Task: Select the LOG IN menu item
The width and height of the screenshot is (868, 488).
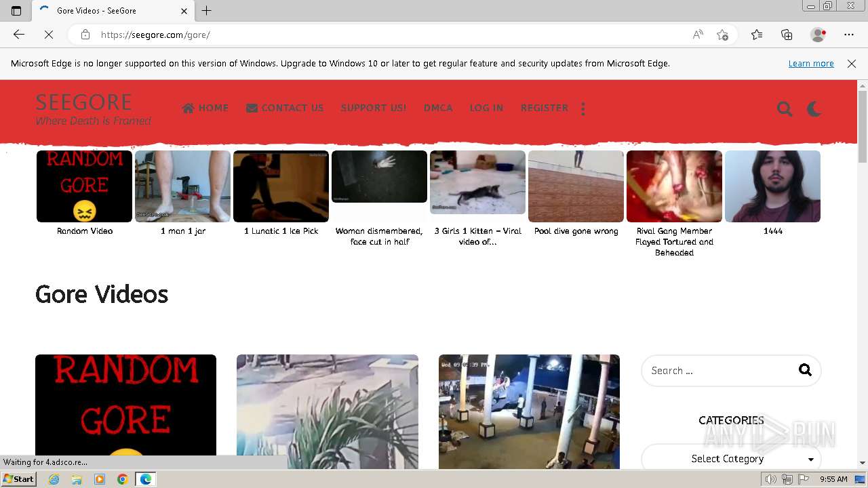Action: point(486,108)
